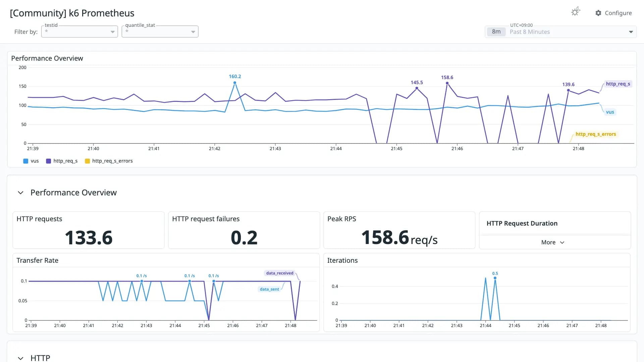Viewport: 644px width, 362px height.
Task: Toggle the vus series in the legend
Action: point(31,161)
